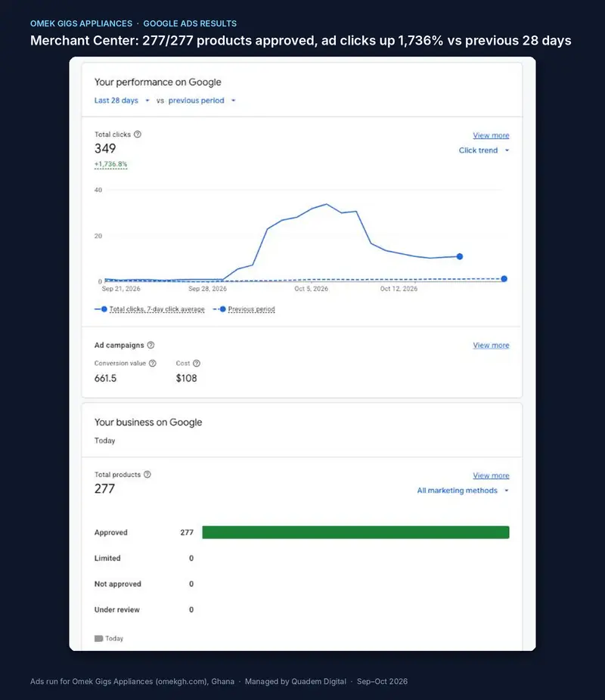The image size is (605, 700).
Task: Select the GOOGLE ADS RESULTS header text
Action: point(190,23)
